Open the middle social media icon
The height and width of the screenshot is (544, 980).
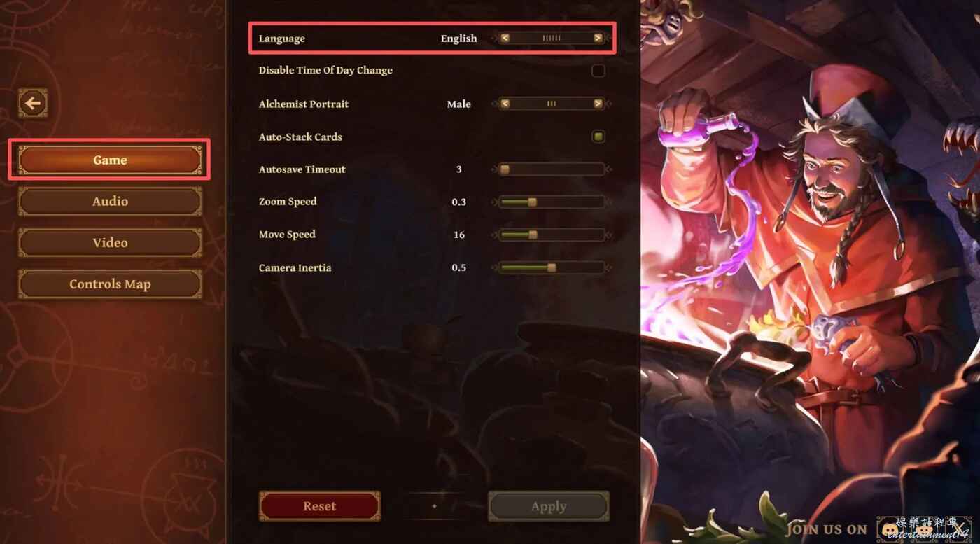(x=925, y=529)
